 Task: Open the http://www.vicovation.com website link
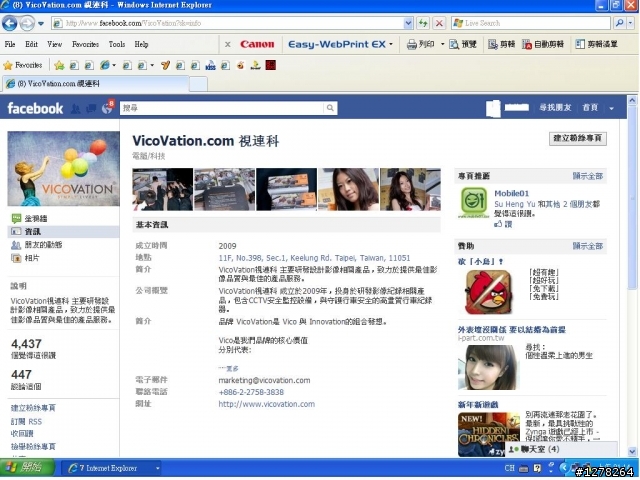(267, 404)
